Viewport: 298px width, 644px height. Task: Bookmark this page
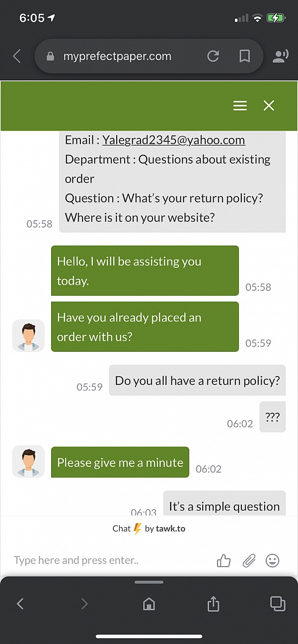click(244, 56)
